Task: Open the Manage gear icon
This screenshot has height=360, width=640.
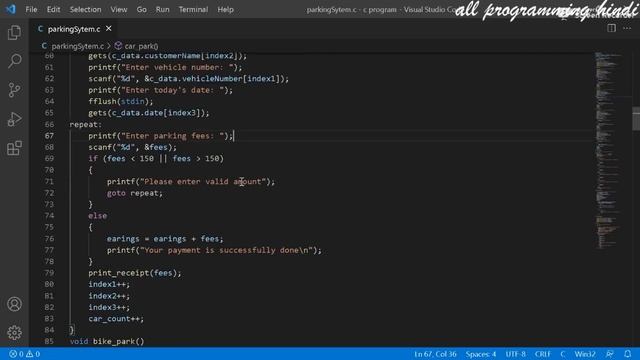Action: point(14,333)
